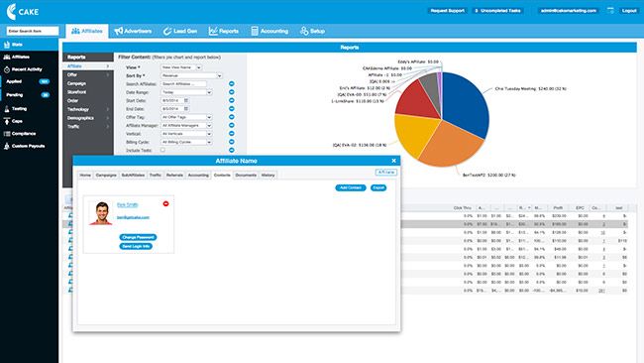Open the View dropdown
644x363 pixels.
[181, 67]
